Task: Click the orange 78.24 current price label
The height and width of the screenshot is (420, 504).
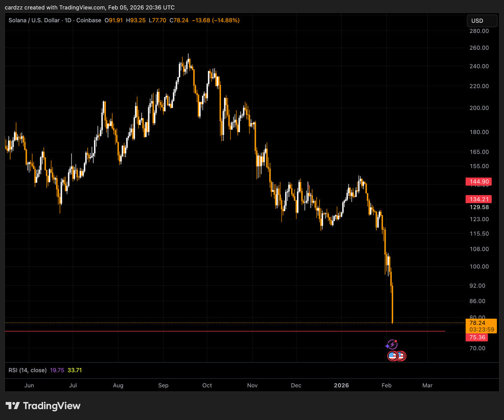Action: [481, 323]
